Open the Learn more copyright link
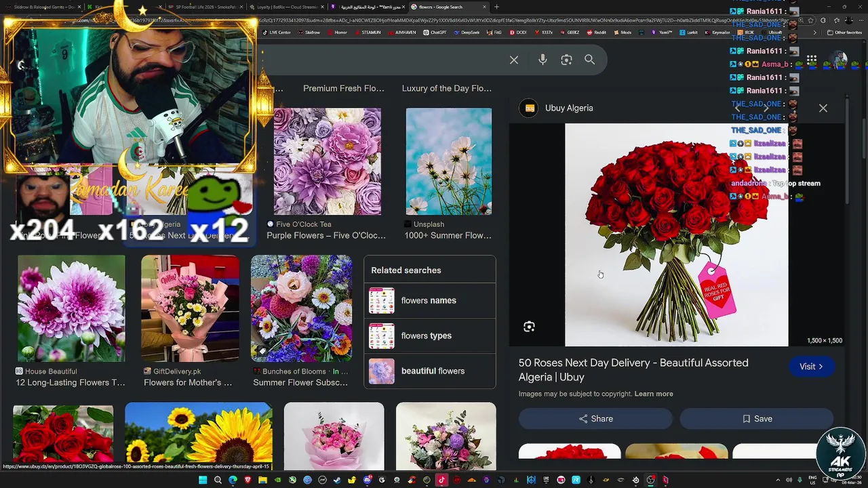This screenshot has width=868, height=488. click(654, 394)
